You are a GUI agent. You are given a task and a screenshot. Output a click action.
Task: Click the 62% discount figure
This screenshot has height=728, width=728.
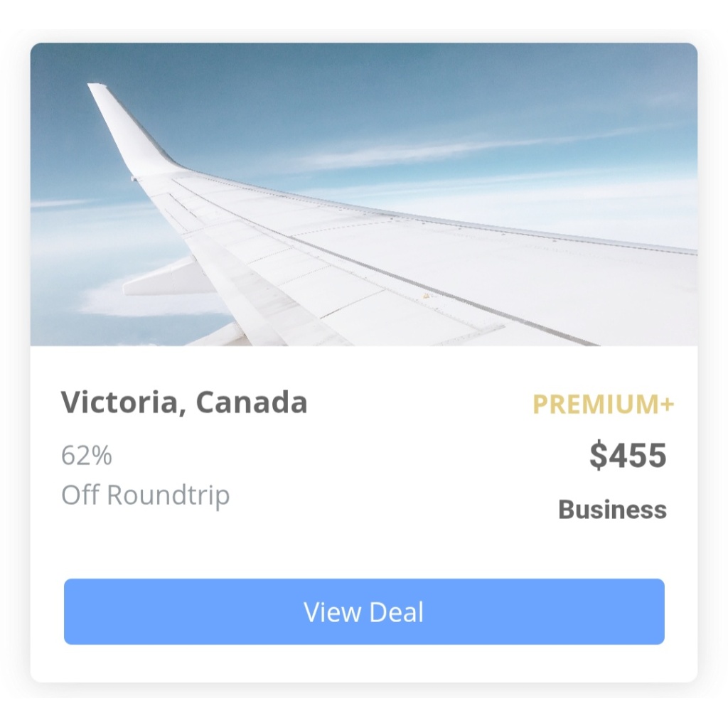pos(86,455)
